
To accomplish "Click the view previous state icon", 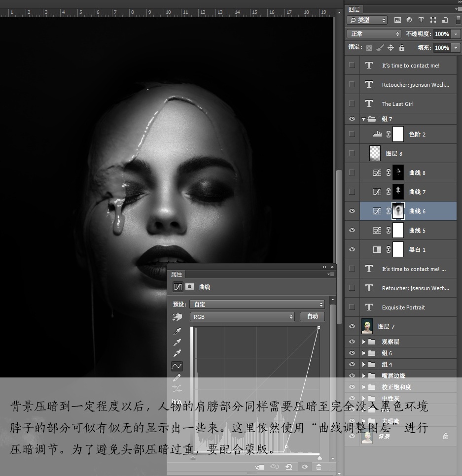I will pyautogui.click(x=275, y=467).
